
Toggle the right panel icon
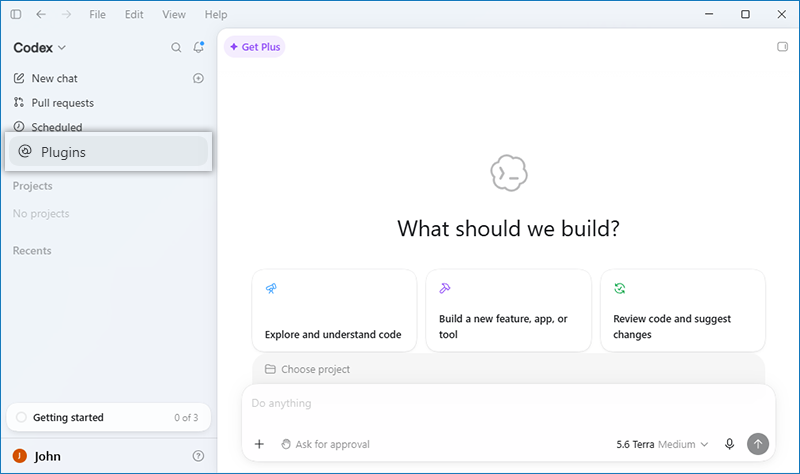pyautogui.click(x=782, y=47)
